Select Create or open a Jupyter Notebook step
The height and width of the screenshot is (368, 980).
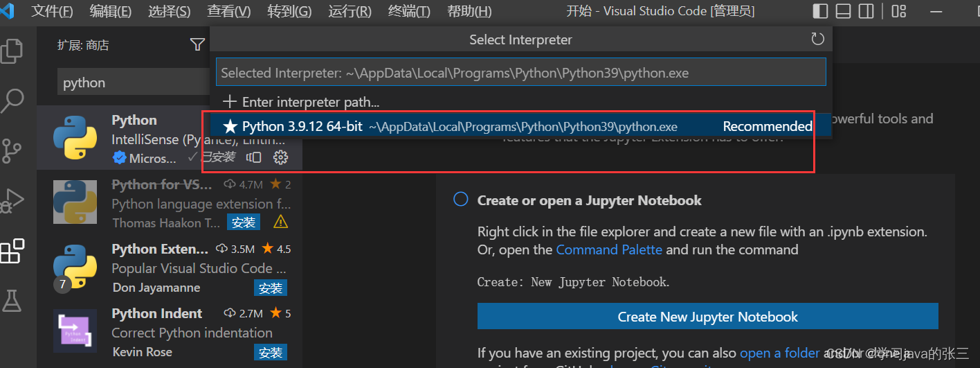[589, 200]
